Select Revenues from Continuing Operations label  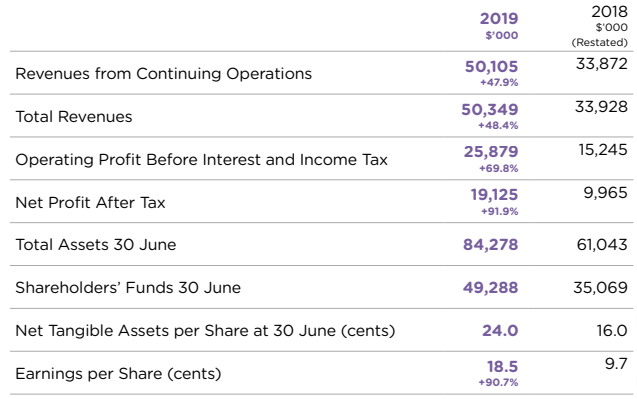coord(164,74)
